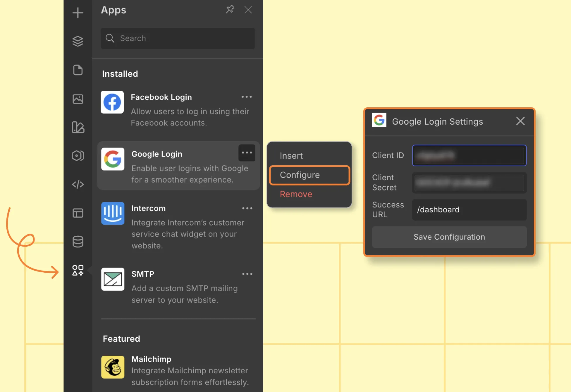Click Remove to uninstall Google Login
Screen dimensions: 571x392
(x=296, y=194)
